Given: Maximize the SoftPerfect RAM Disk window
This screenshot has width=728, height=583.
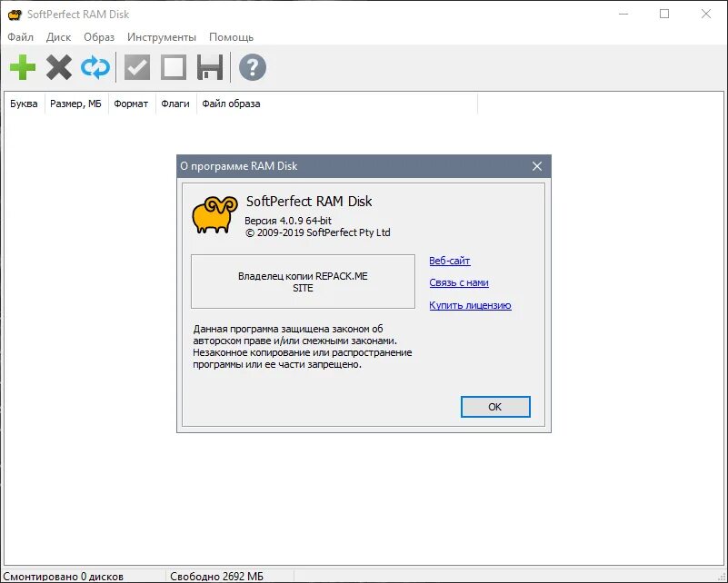Looking at the screenshot, I should point(664,15).
